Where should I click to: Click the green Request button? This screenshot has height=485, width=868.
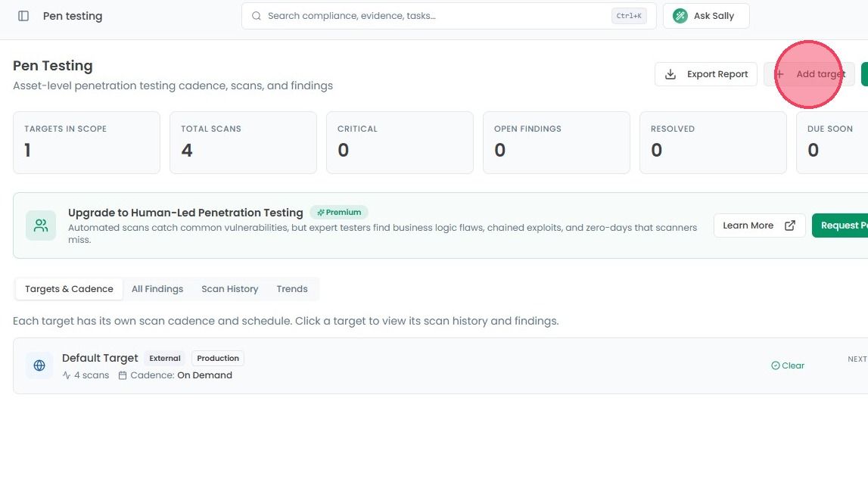pos(840,225)
